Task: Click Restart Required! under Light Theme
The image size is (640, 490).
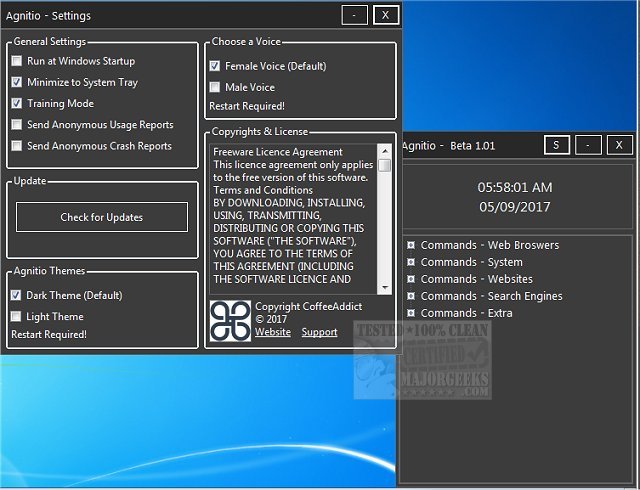Action: point(49,334)
